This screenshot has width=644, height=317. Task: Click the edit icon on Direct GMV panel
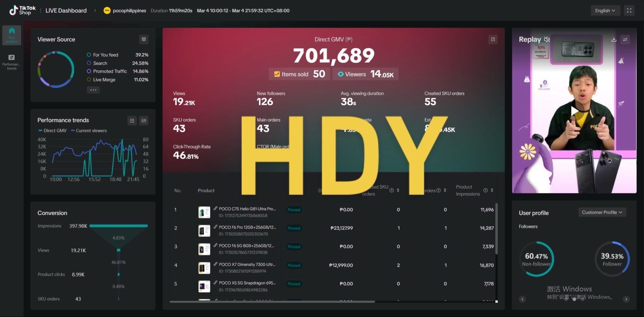click(x=493, y=39)
